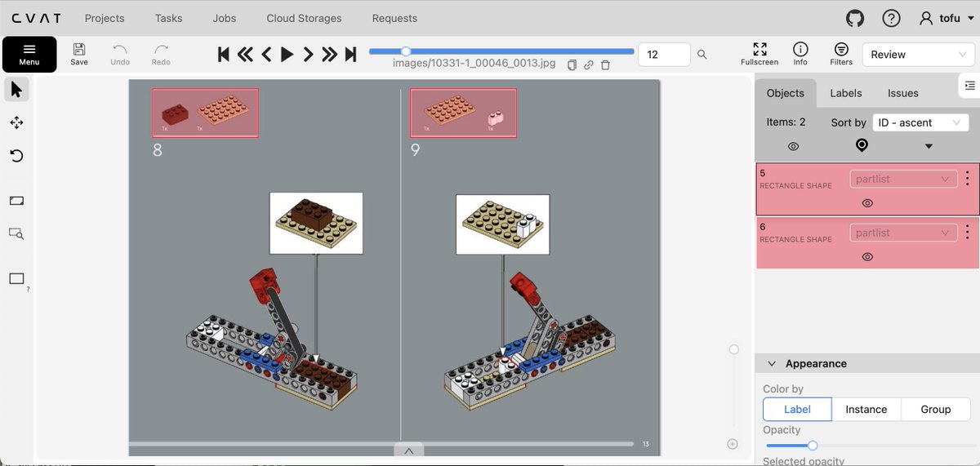The height and width of the screenshot is (466, 980).
Task: Collapse the right sidebar panel
Action: [969, 85]
